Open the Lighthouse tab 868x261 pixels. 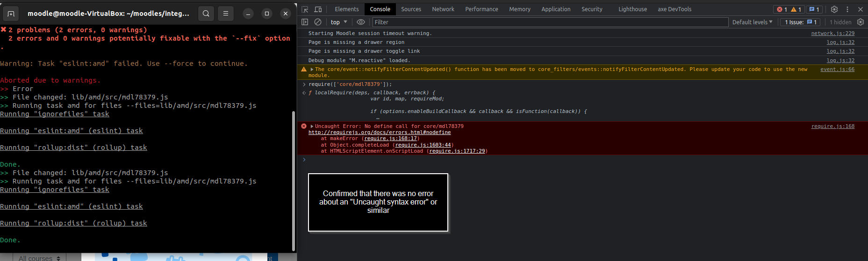(632, 9)
